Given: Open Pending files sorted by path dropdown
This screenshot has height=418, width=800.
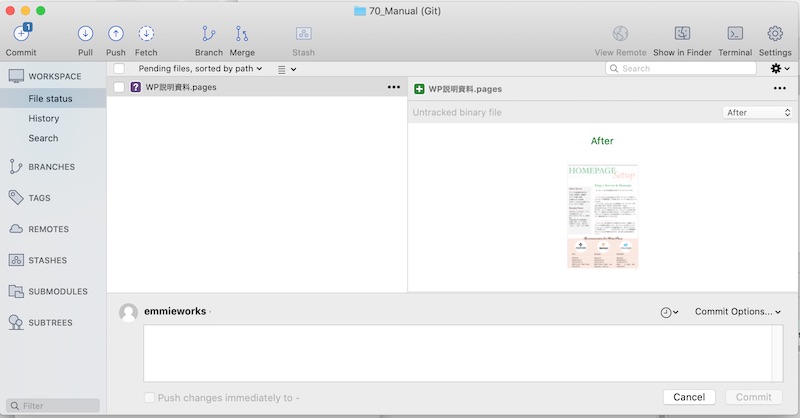Looking at the screenshot, I should tap(200, 68).
